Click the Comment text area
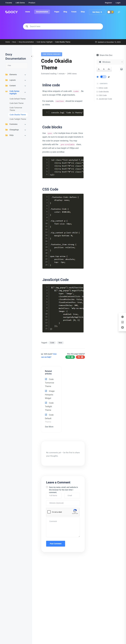Image resolution: width=126 pixels, height=644 pixels. pos(63,527)
